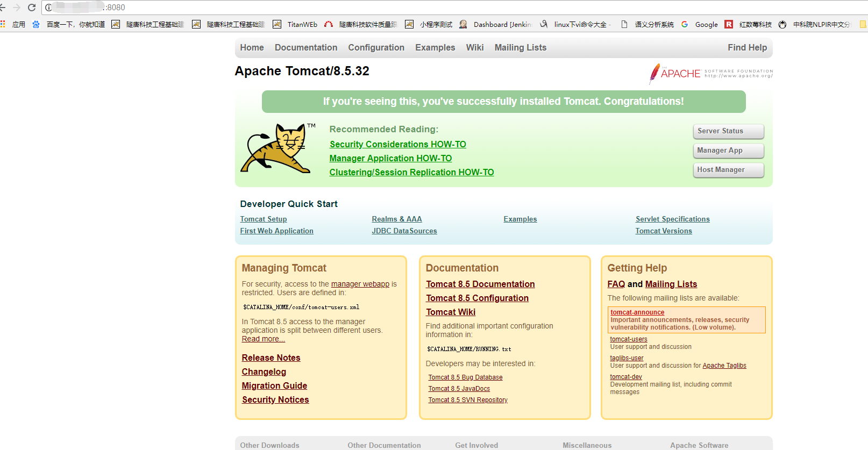Open the Host Manager button

729,170
